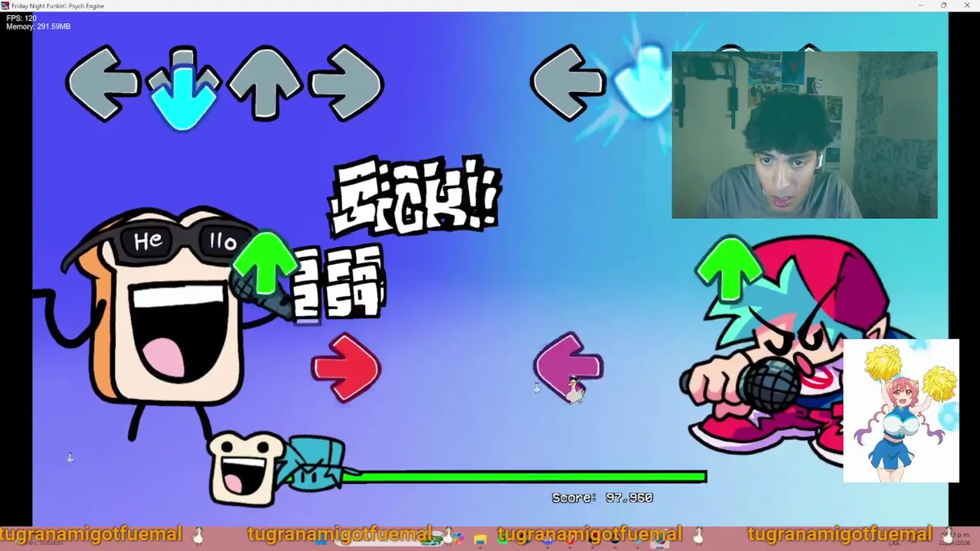Click the Boyfriend health icon on the health bar
This screenshot has height=551, width=980.
pyautogui.click(x=315, y=464)
